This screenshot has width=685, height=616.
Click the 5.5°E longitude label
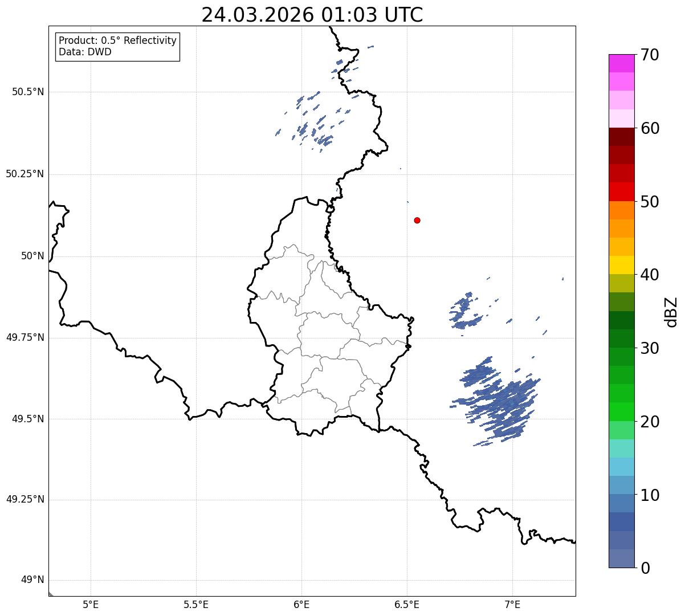pos(196,605)
